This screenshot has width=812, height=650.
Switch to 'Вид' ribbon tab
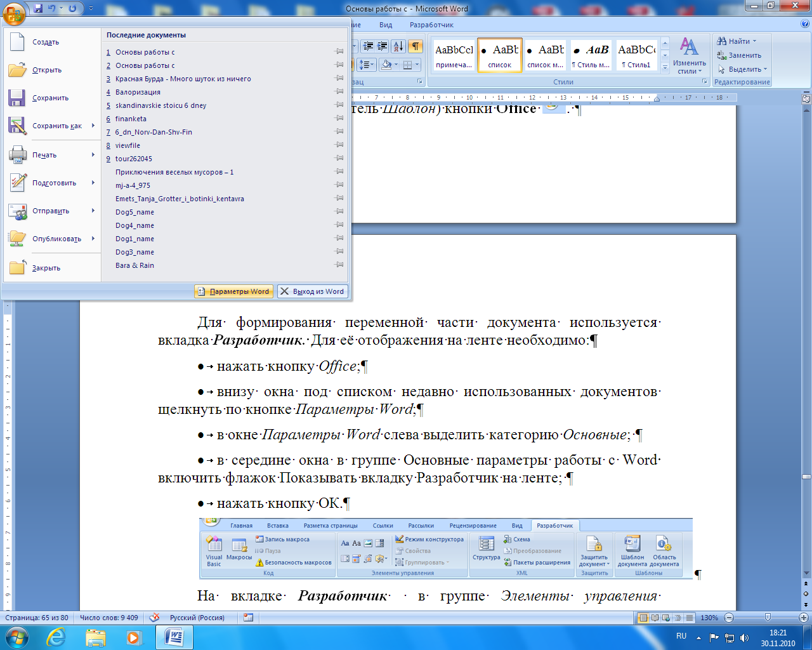(386, 25)
